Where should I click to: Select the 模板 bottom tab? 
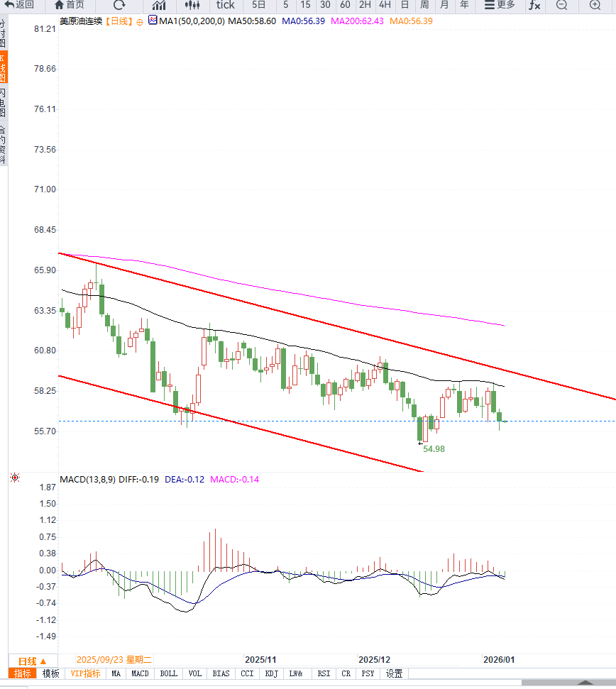click(x=51, y=673)
